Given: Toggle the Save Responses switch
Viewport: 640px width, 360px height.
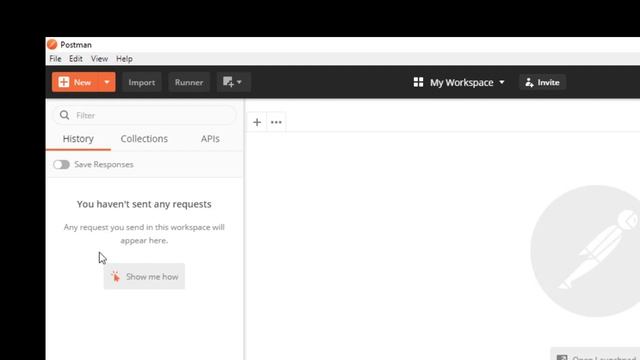Looking at the screenshot, I should pyautogui.click(x=61, y=164).
